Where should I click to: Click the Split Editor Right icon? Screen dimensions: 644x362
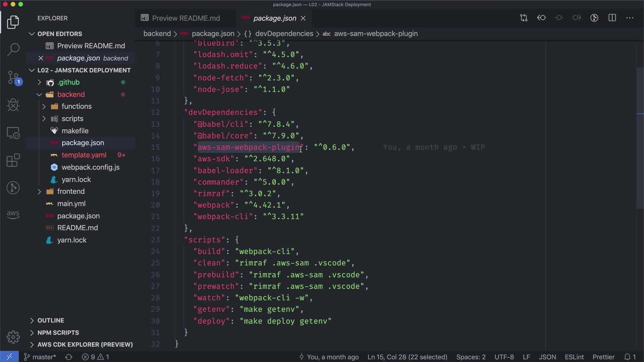coord(612,18)
